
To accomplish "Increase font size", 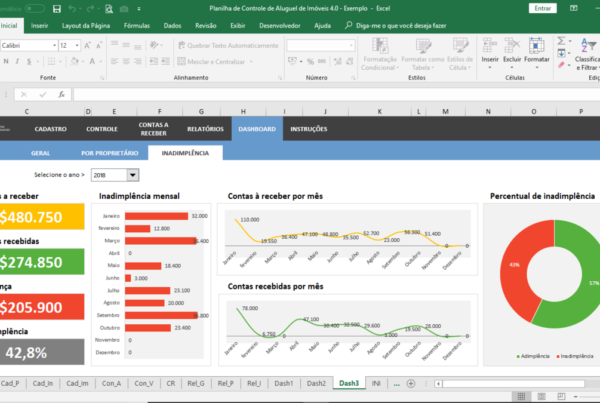I will 87,46.
